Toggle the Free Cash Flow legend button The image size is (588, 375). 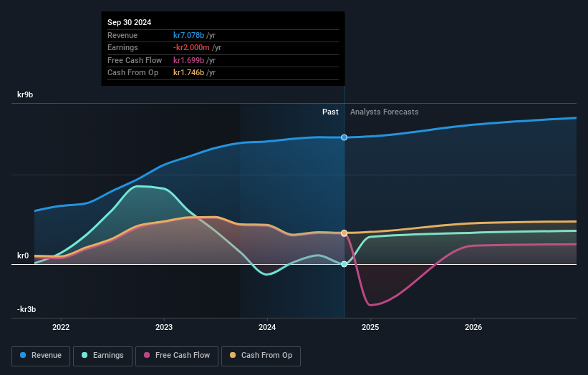(x=177, y=356)
